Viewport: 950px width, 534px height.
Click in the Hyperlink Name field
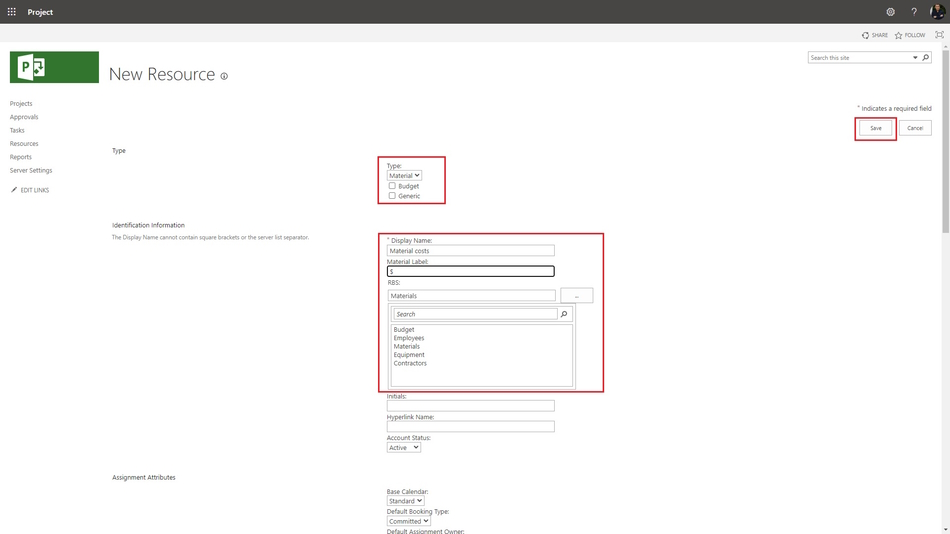coord(471,426)
